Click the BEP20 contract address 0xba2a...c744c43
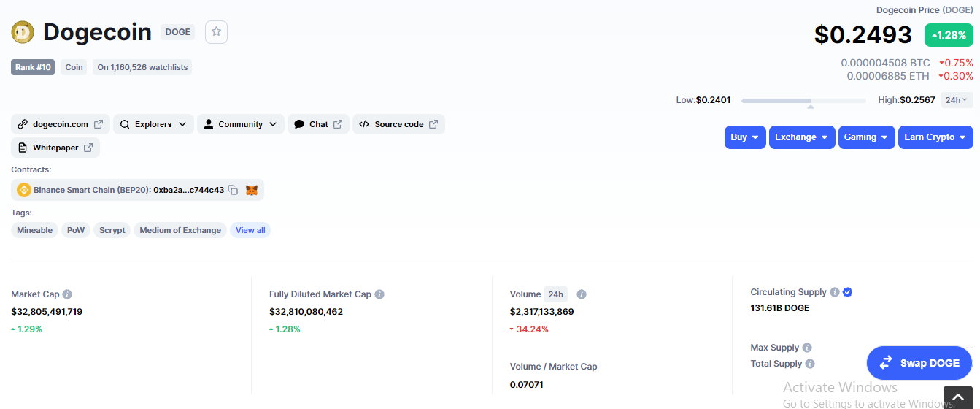Image resolution: width=980 pixels, height=409 pixels. (x=188, y=190)
